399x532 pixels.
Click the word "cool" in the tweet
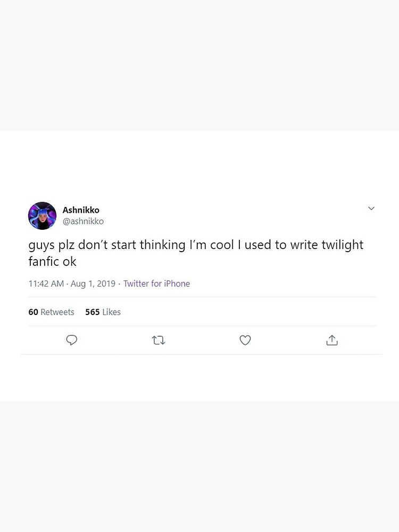click(222, 245)
